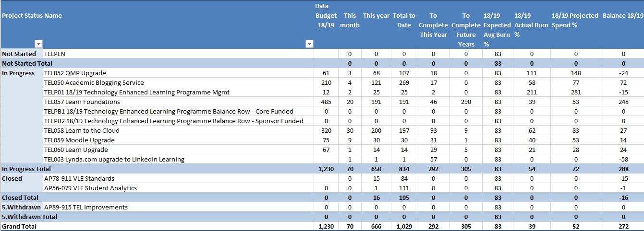
Task: Click the 5.Withdrawn Total row label
Action: [29, 217]
